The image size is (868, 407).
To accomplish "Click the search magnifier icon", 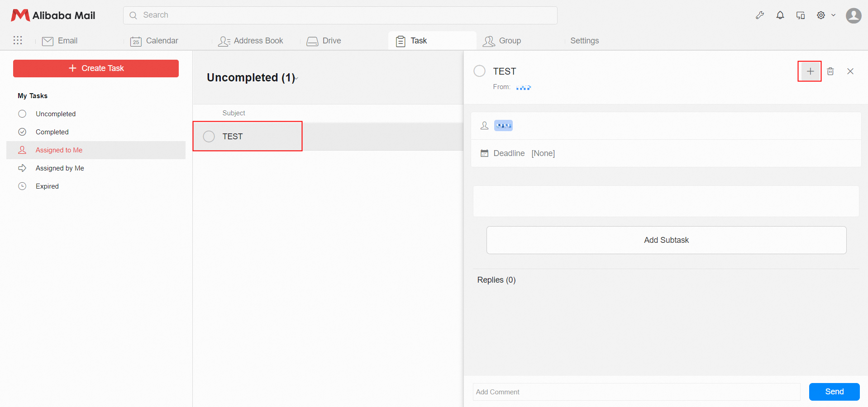I will (x=133, y=15).
